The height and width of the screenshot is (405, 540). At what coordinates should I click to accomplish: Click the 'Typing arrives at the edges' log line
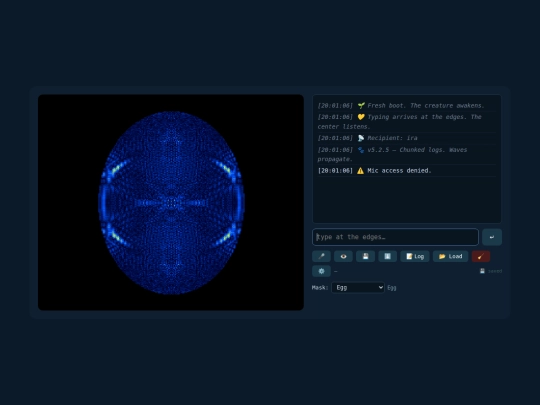(x=407, y=122)
